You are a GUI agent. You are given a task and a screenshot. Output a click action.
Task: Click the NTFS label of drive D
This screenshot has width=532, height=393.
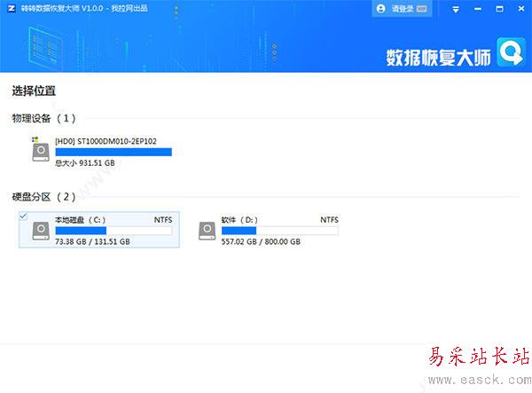tap(330, 220)
